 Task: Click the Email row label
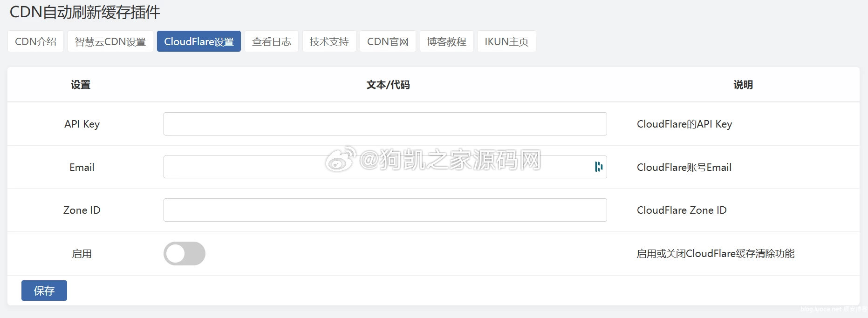82,167
